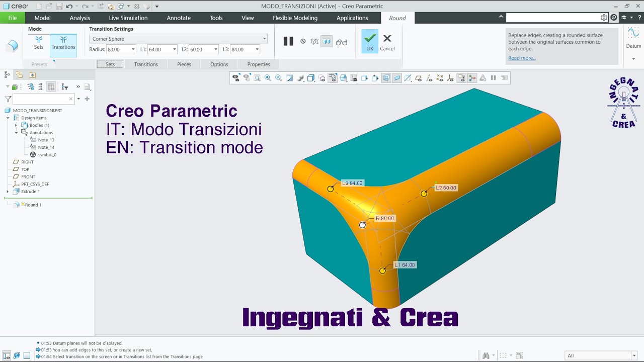The width and height of the screenshot is (644, 362).
Task: Toggle coordinate system display icon
Action: tap(450, 78)
